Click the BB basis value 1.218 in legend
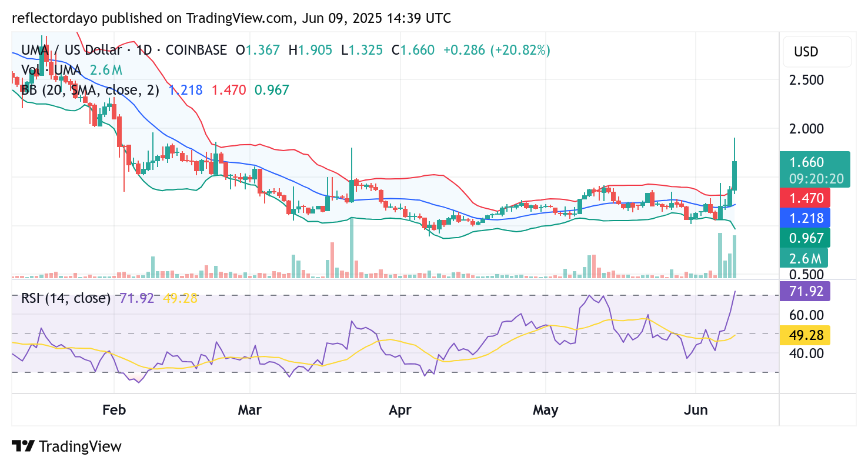Viewport: 868px width, 467px height. coord(186,90)
